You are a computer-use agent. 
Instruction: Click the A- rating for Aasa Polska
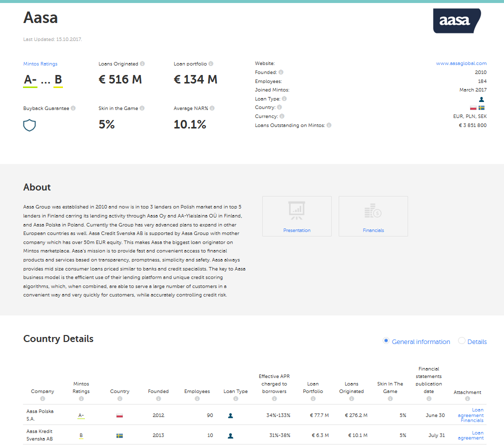point(81,415)
